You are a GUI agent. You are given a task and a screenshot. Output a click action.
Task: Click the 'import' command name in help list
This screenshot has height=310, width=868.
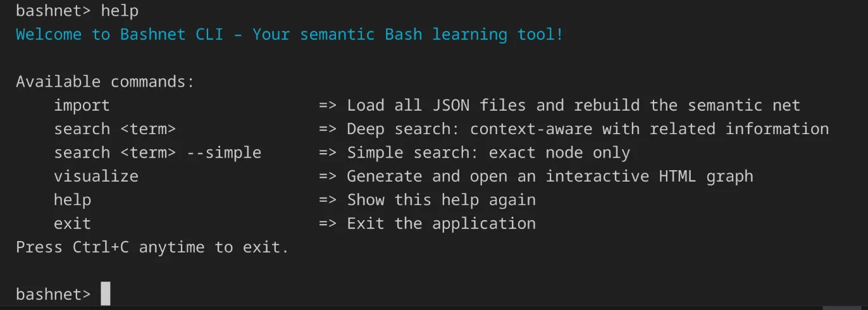click(82, 105)
